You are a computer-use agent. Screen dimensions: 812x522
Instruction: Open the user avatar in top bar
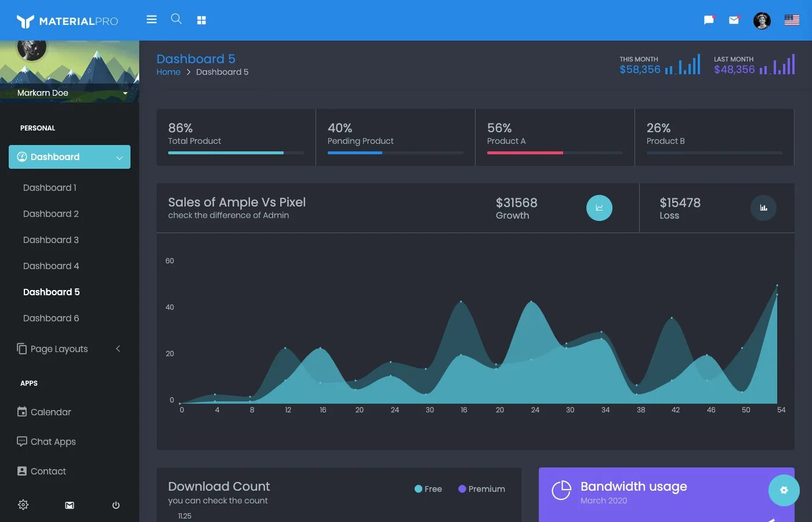click(x=762, y=21)
